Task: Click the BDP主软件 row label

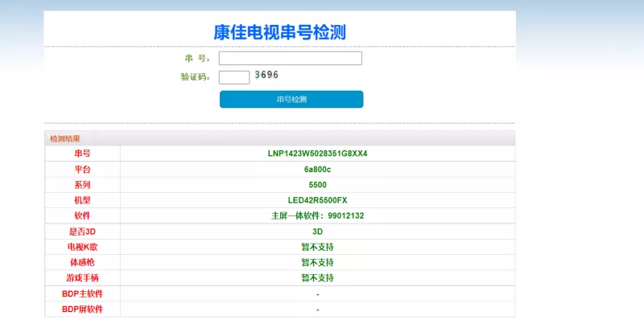Action: tap(82, 294)
